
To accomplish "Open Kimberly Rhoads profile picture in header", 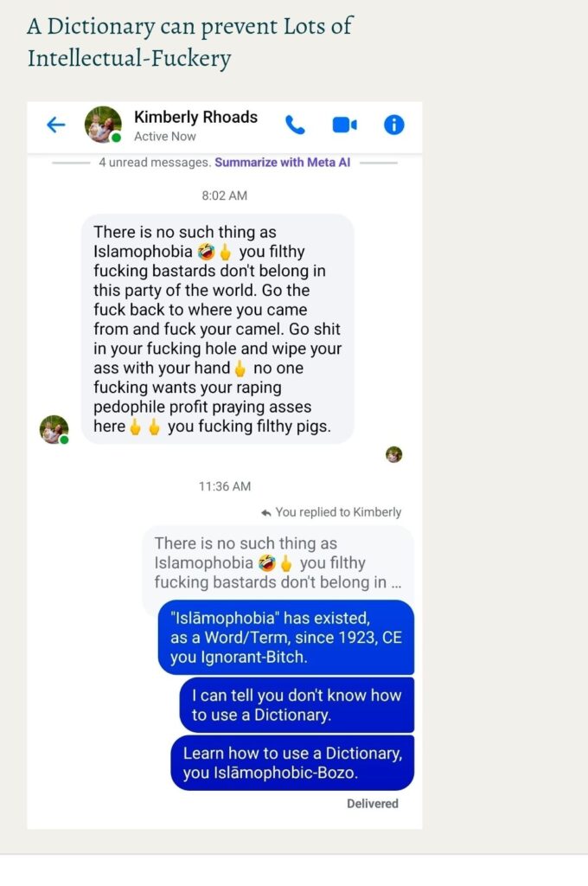I will pos(103,125).
